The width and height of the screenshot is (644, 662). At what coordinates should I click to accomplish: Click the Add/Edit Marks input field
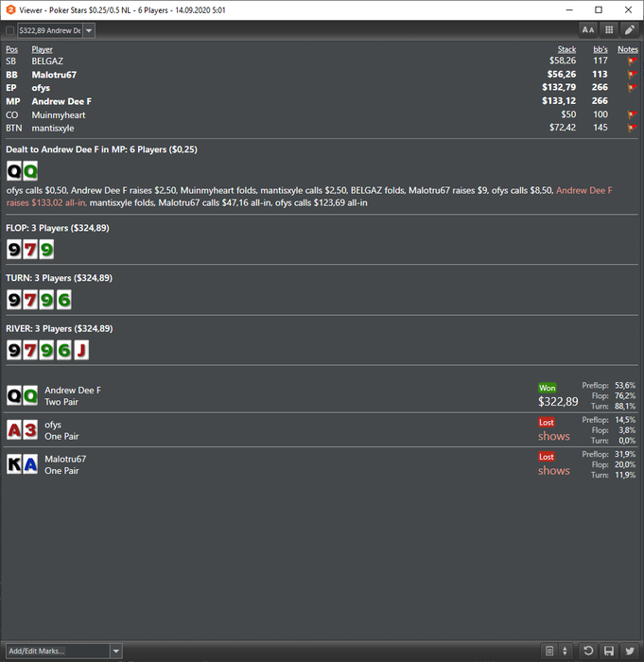click(58, 651)
